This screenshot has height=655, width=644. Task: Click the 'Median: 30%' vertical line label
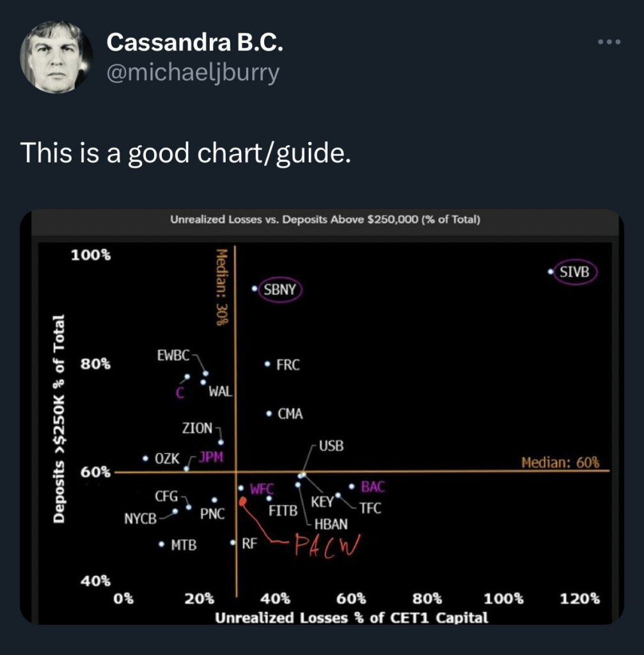click(221, 287)
